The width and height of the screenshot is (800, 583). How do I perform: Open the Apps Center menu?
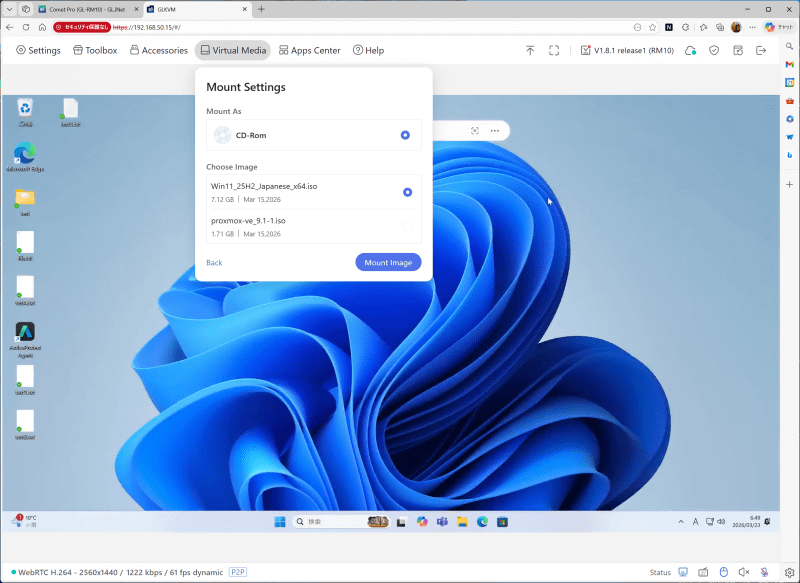point(309,50)
